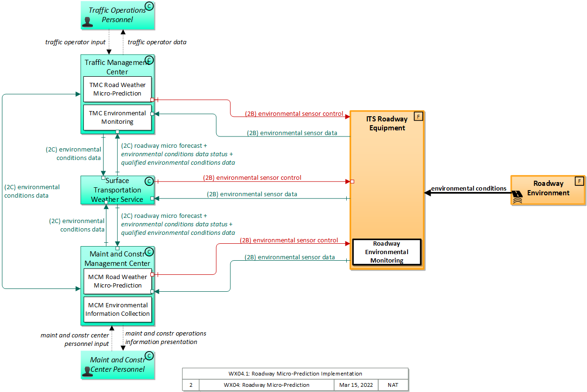Click the 'WX04.1: Roadway Micro-Prediction Implementation' title cell
587x392 pixels.
coord(295,374)
